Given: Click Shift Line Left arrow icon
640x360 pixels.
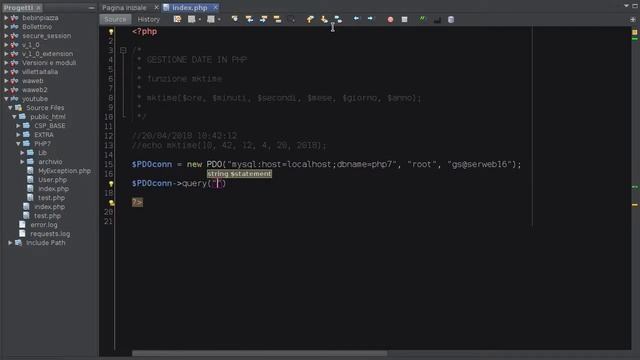Looking at the screenshot, I should tap(356, 19).
